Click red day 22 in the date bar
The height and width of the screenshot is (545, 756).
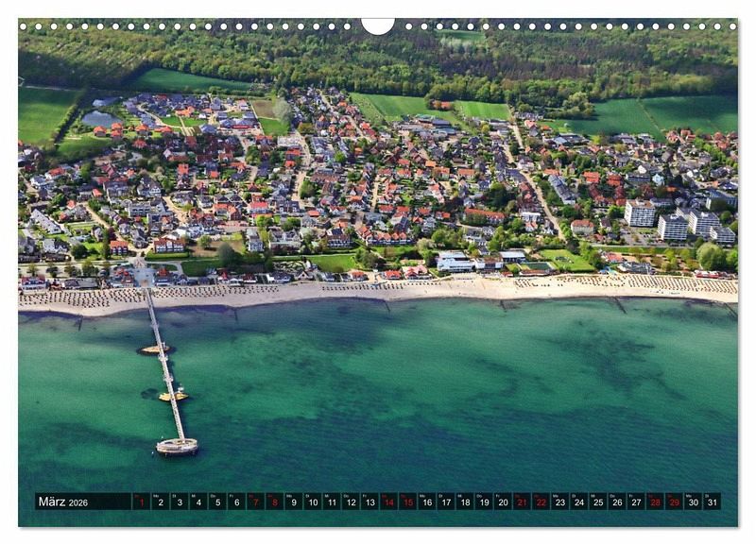541,502
